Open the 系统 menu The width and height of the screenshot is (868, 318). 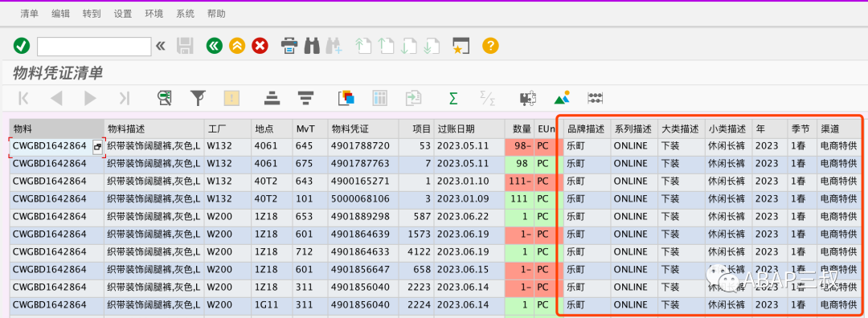pyautogui.click(x=186, y=14)
